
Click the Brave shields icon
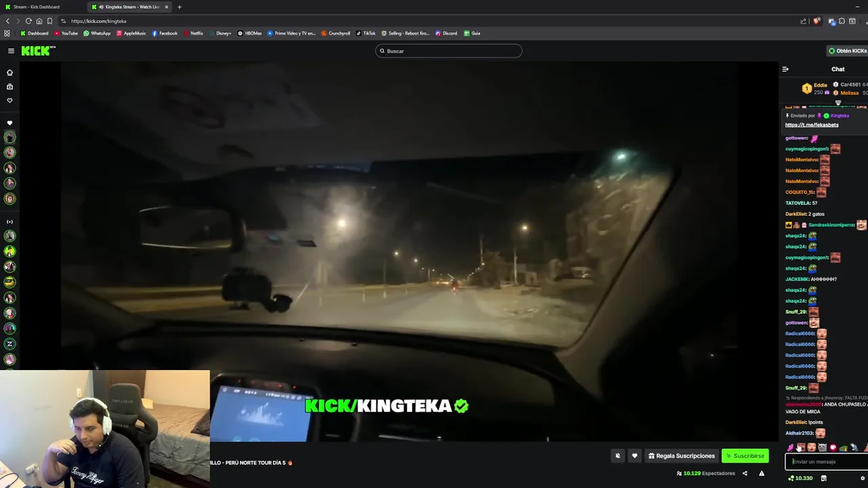(816, 21)
